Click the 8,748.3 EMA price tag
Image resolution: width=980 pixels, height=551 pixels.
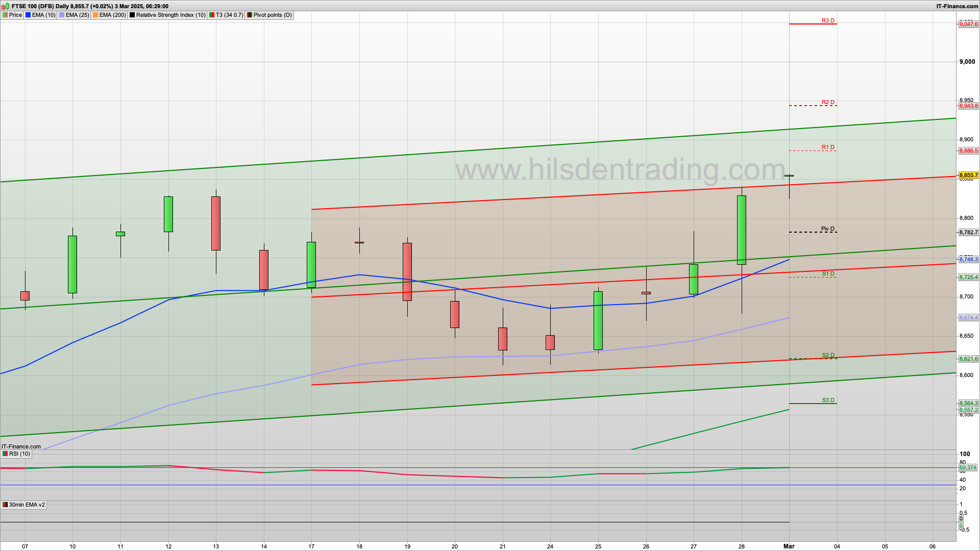coord(968,260)
